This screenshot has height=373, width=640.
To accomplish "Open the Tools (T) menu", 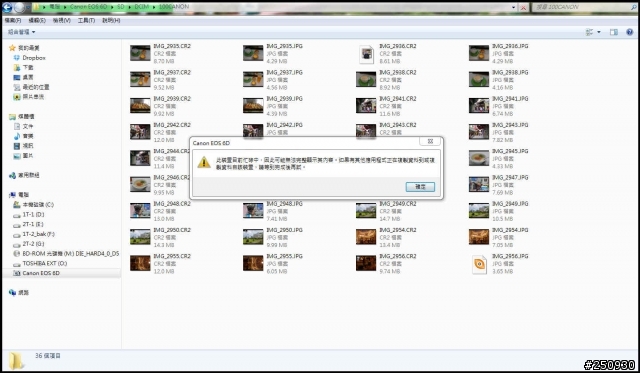I will coord(86,20).
